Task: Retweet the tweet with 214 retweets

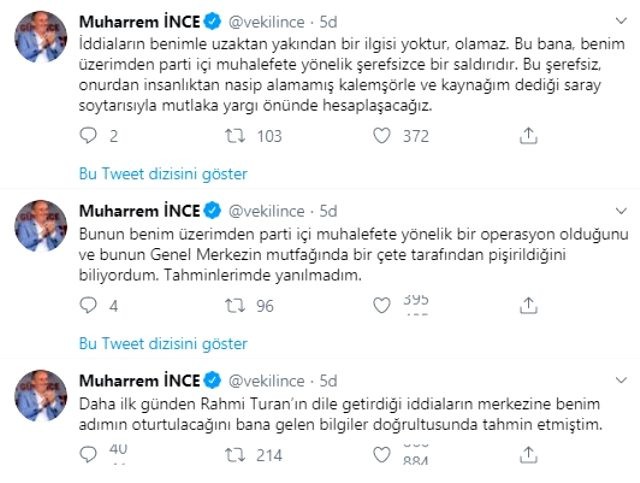Action: click(236, 456)
